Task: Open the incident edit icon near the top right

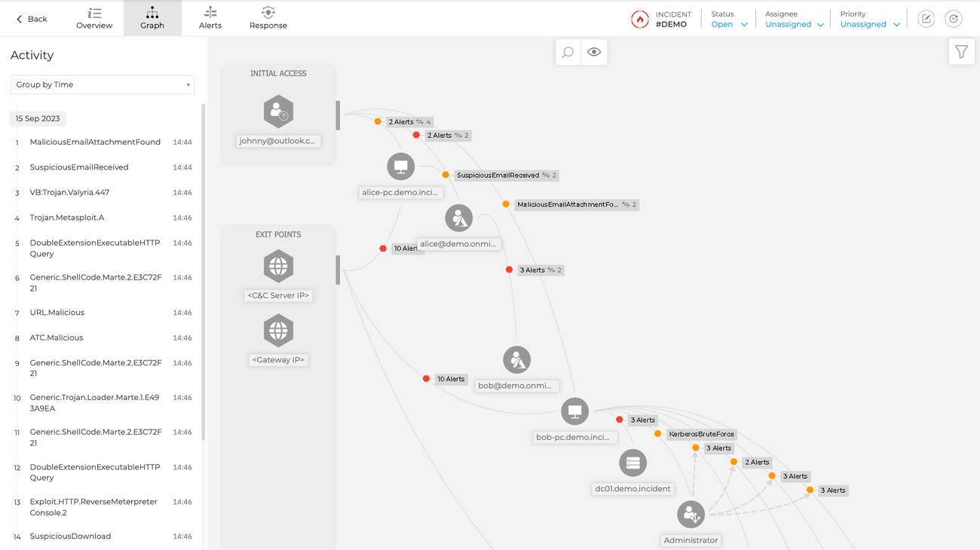Action: pos(926,18)
